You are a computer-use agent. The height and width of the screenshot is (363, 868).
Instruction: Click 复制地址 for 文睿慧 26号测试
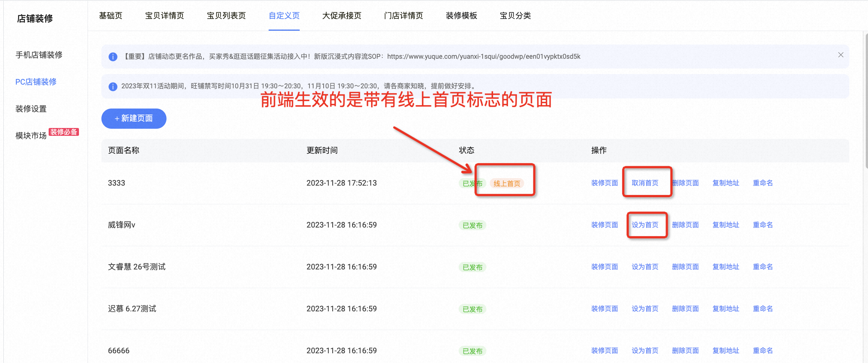point(726,267)
